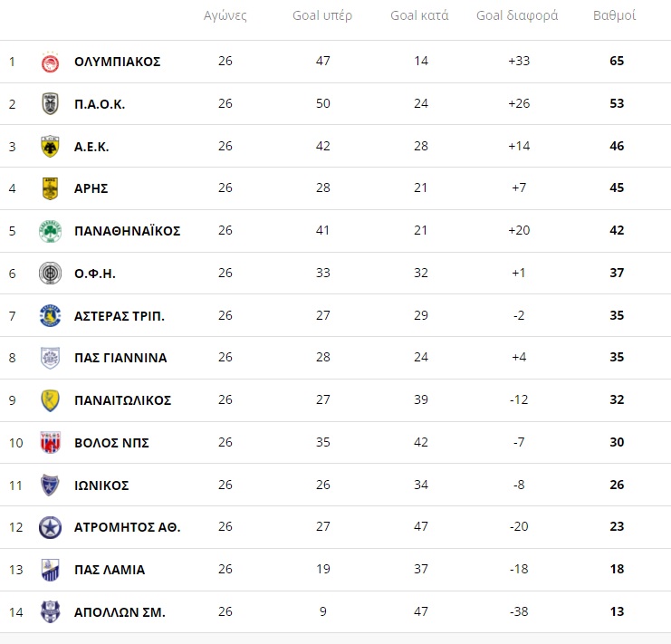Select the A.E.K. eagle crest
The image size is (671, 644).
click(50, 147)
